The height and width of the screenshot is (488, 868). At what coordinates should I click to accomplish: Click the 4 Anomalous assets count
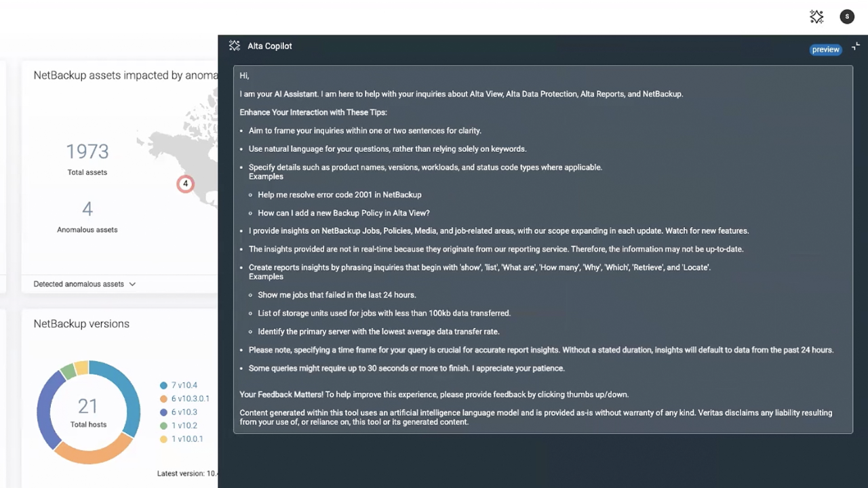point(87,209)
